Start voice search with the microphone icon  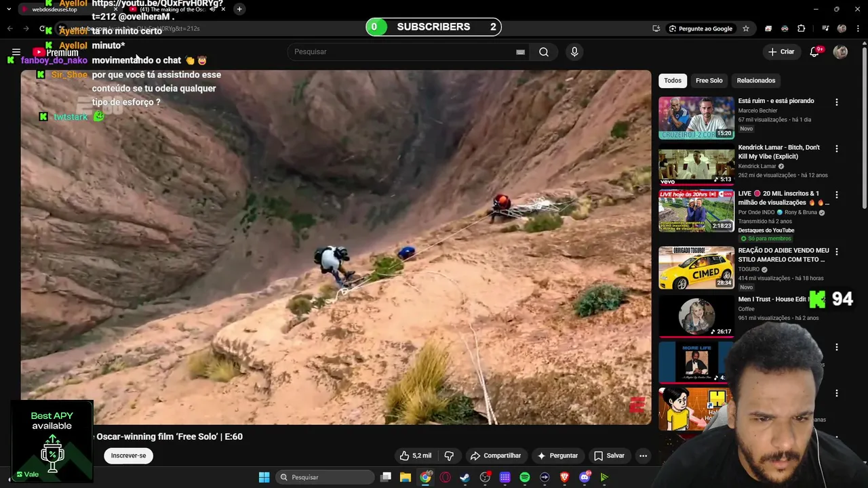click(574, 52)
